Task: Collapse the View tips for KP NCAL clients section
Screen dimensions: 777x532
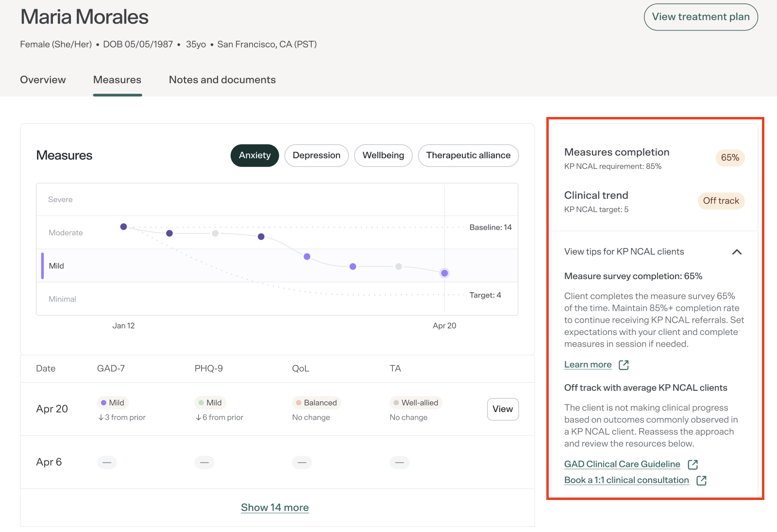Action: (x=737, y=252)
